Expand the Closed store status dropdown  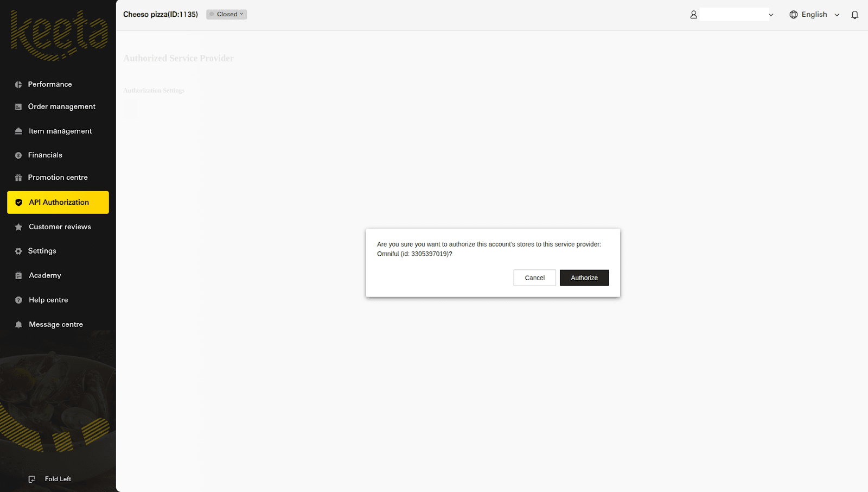pos(227,15)
